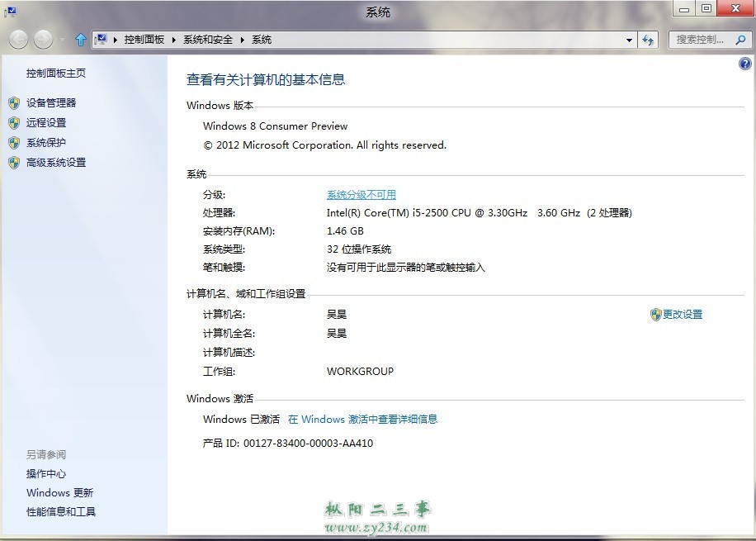This screenshot has width=756, height=541.
Task: Click the RAM value 1.46 GB
Action: click(x=345, y=231)
